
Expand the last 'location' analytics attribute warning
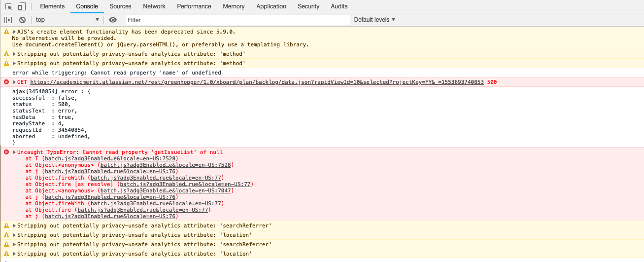click(x=15, y=254)
